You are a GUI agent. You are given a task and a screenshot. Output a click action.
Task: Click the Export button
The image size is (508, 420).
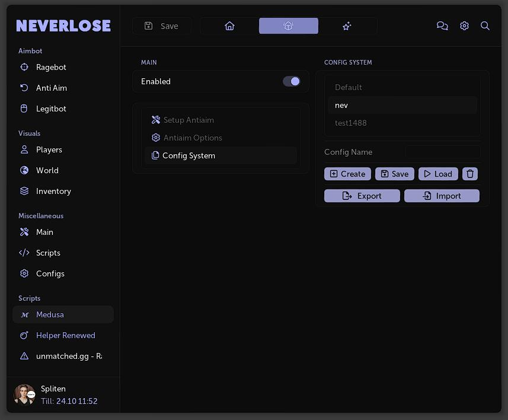(362, 196)
